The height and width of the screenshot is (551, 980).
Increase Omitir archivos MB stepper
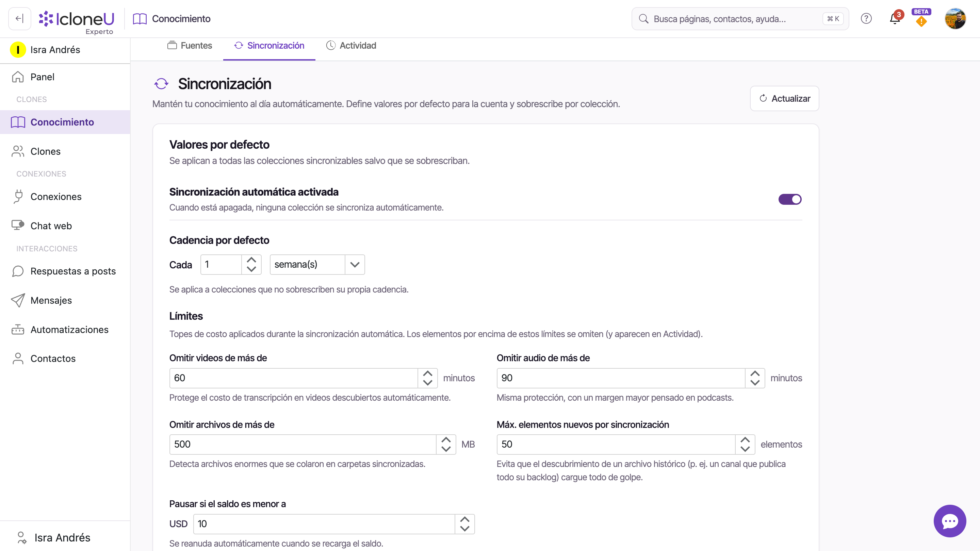point(446,440)
